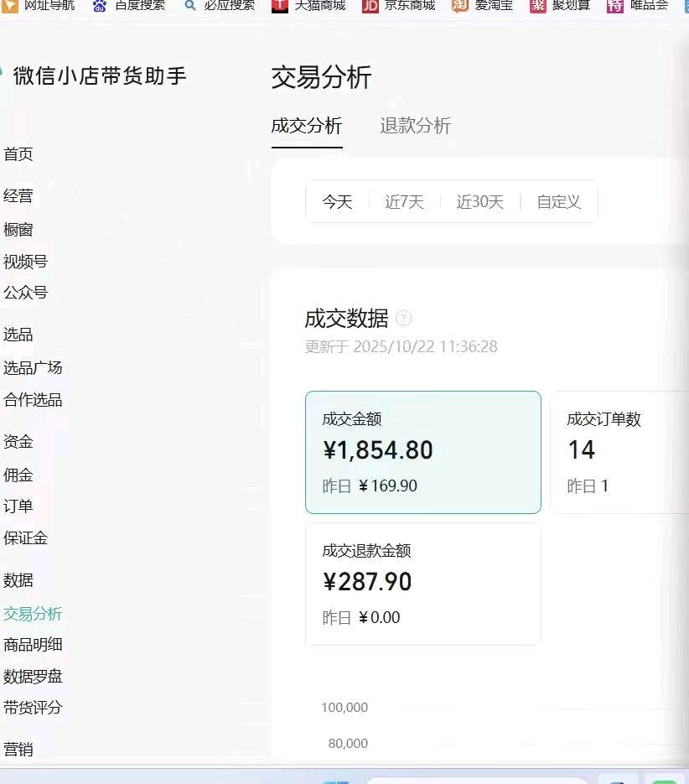Click the 聚划算 bookmark icon

point(538,6)
